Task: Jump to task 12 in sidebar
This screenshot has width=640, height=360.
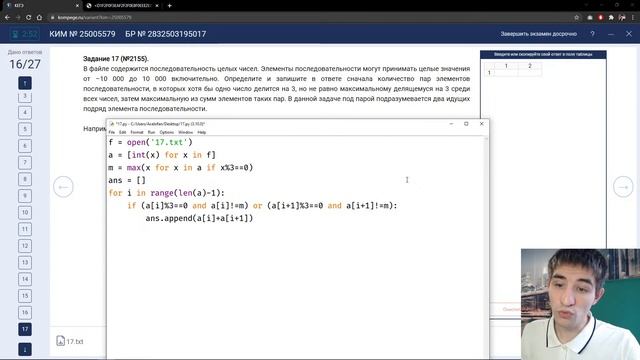Action: tap(25, 246)
